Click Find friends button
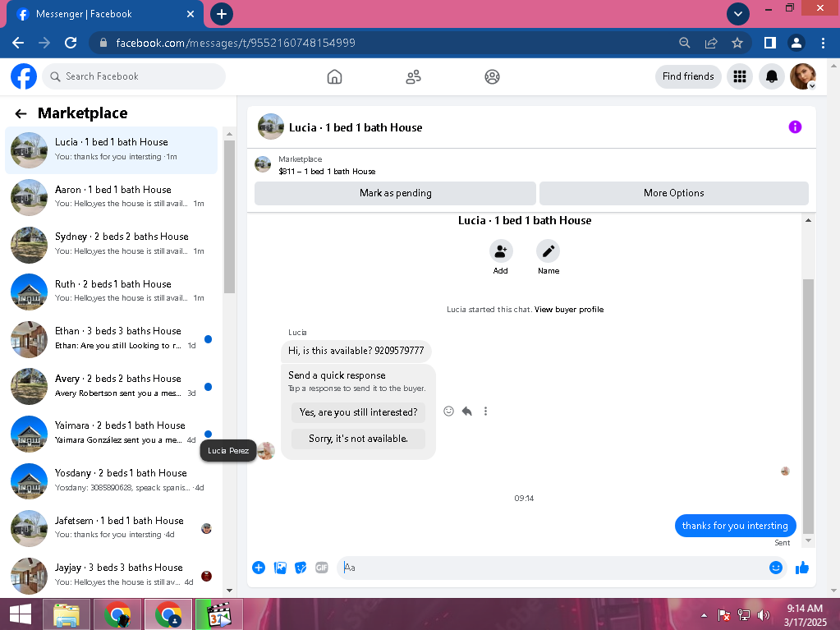The height and width of the screenshot is (630, 840). (x=688, y=76)
